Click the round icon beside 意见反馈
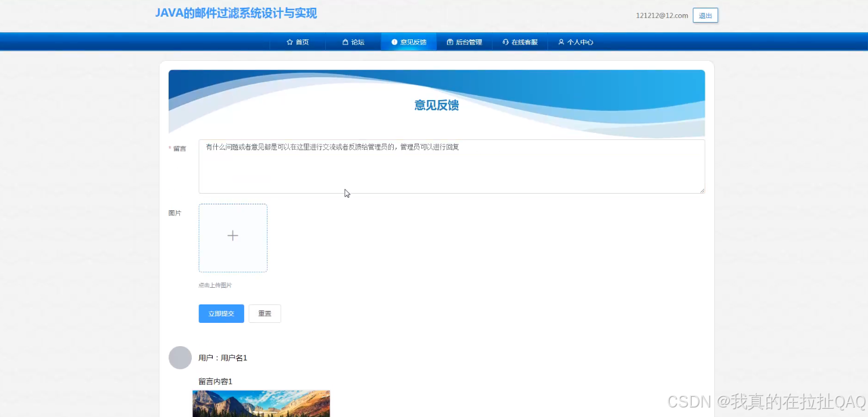 click(394, 42)
